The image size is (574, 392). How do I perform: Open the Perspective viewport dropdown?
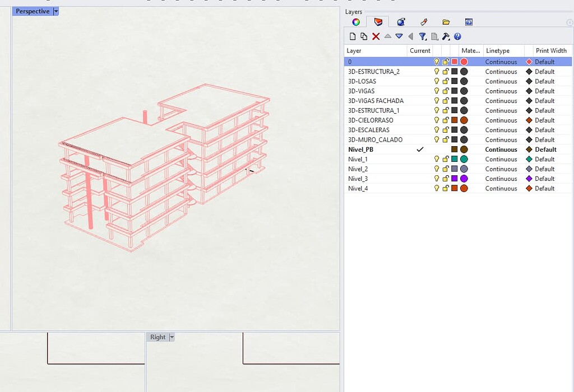click(x=55, y=11)
